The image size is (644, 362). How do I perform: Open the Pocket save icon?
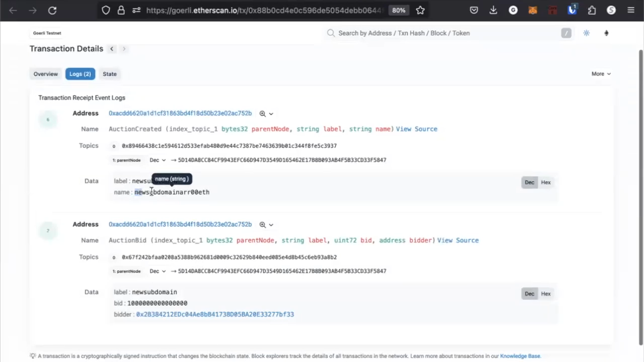474,10
